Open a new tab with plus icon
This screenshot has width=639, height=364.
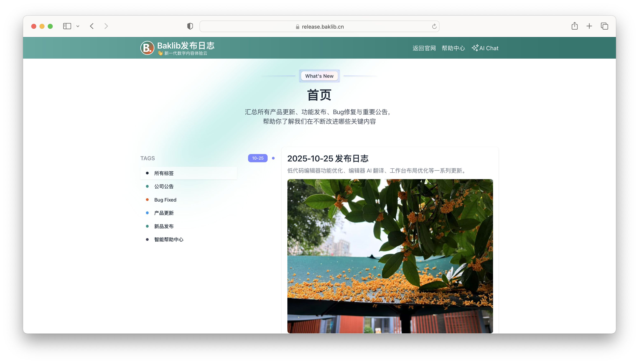589,26
